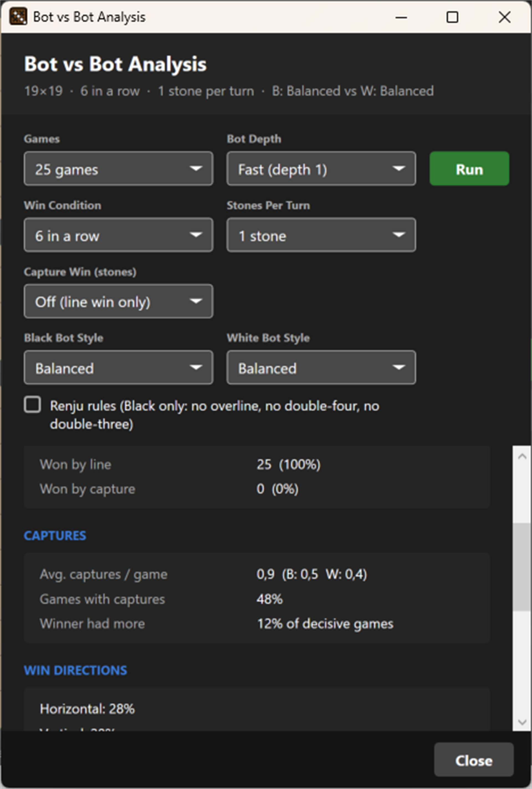Change the White Bot Style dropdown
This screenshot has height=789, width=532.
321,367
